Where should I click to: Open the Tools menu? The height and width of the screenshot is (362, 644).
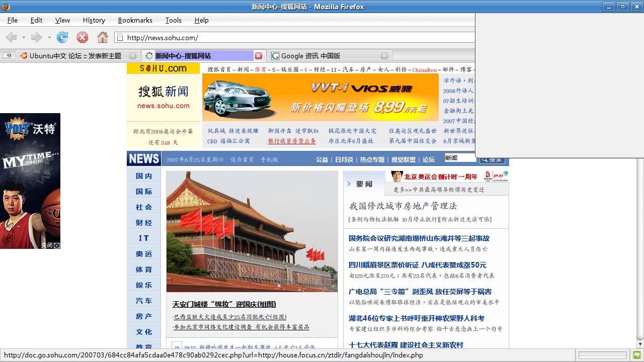coord(173,20)
